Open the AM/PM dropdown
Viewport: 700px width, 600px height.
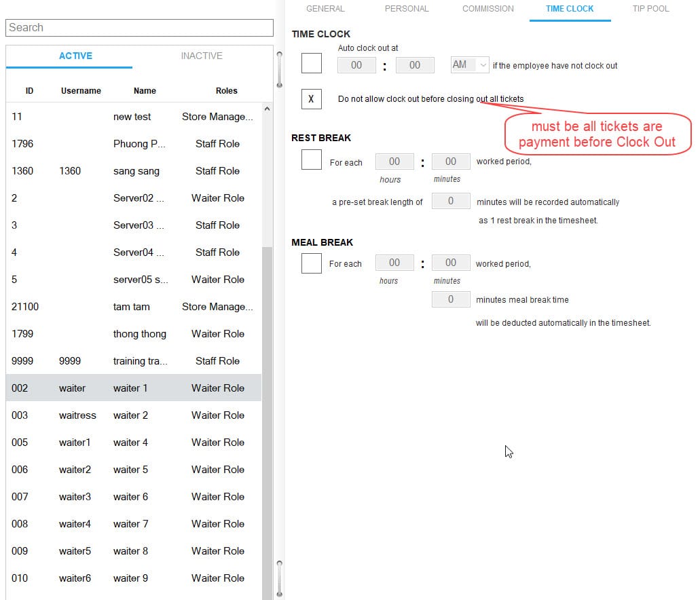(470, 65)
